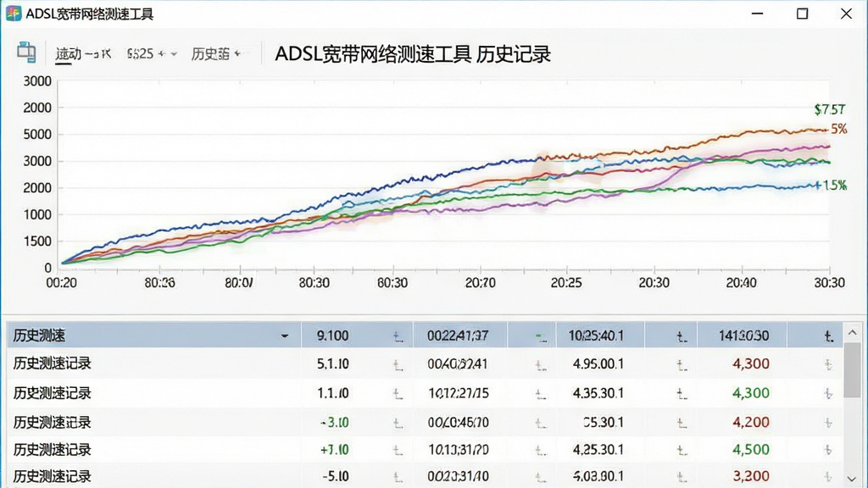Image resolution: width=868 pixels, height=488 pixels.
Task: Click the icon right of red 4,300
Action: coord(828,364)
